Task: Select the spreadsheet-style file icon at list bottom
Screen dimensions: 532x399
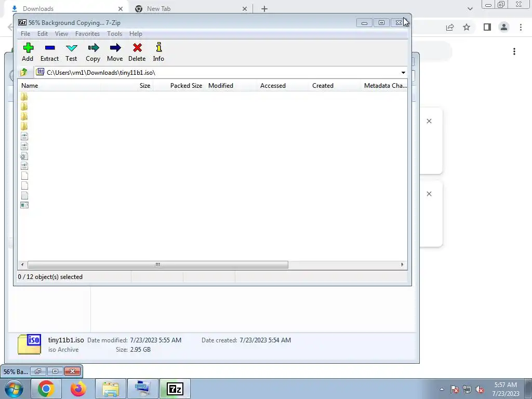Action: pyautogui.click(x=24, y=205)
